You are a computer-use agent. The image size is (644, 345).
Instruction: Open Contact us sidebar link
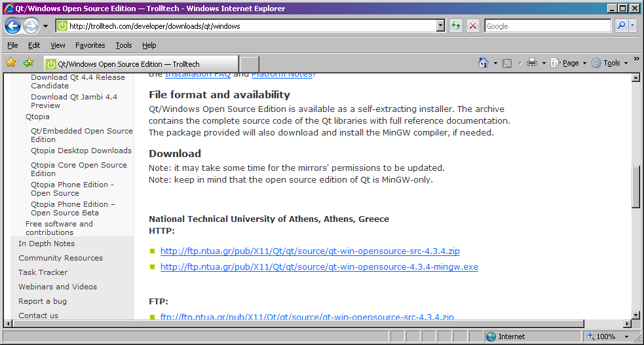pyautogui.click(x=38, y=316)
